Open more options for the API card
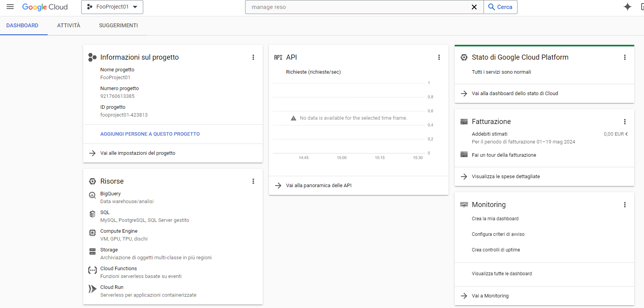This screenshot has width=644, height=308. [x=439, y=57]
